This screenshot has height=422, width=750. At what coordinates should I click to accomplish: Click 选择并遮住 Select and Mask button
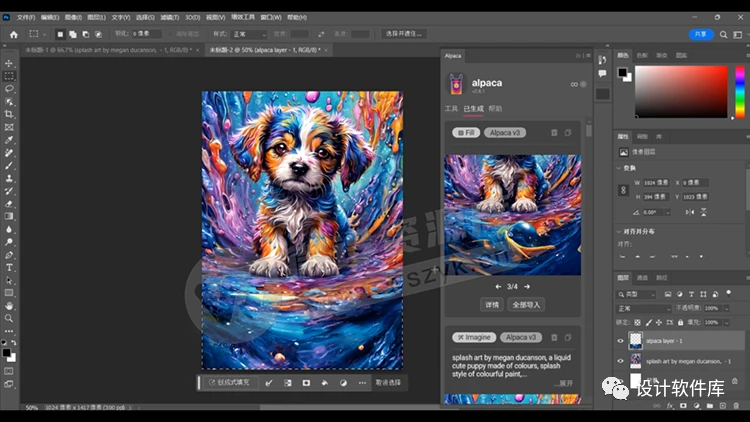tap(404, 34)
